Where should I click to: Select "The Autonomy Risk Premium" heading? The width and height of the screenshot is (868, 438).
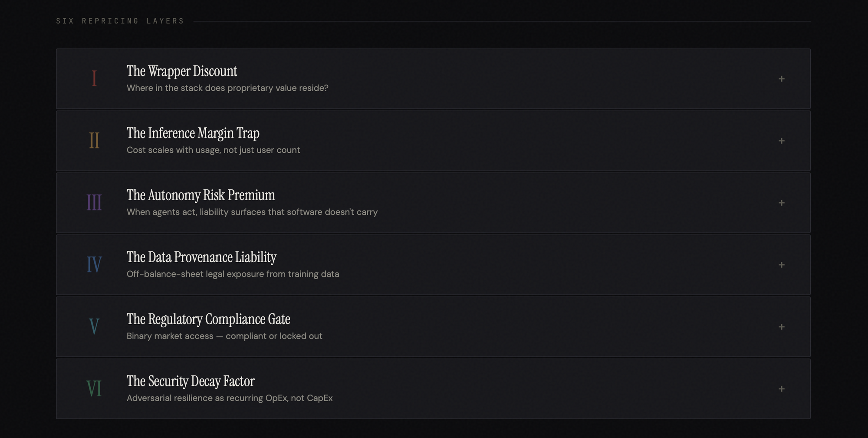coord(201,195)
